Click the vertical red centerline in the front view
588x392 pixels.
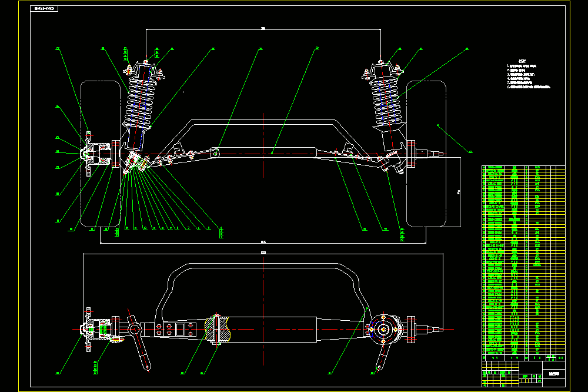[x=263, y=145]
